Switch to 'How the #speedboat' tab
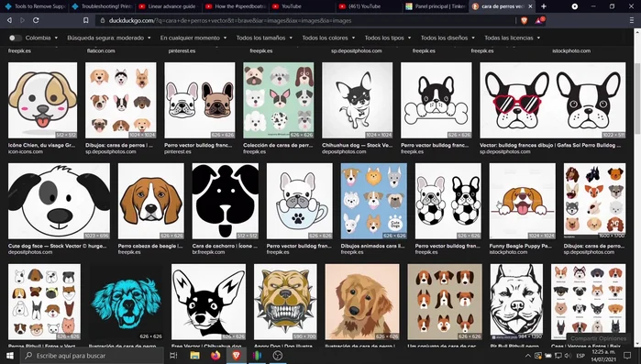 click(x=234, y=6)
